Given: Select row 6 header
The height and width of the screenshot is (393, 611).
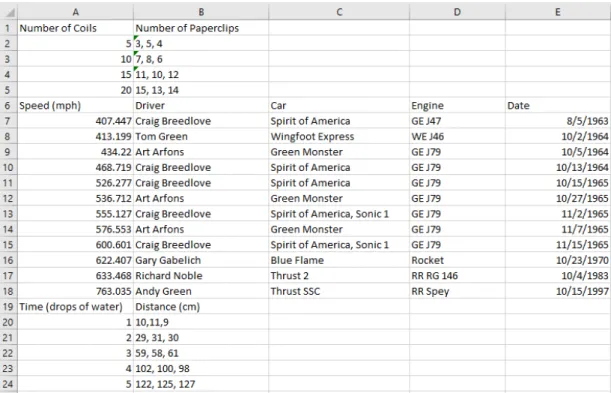Looking at the screenshot, I should point(8,106).
